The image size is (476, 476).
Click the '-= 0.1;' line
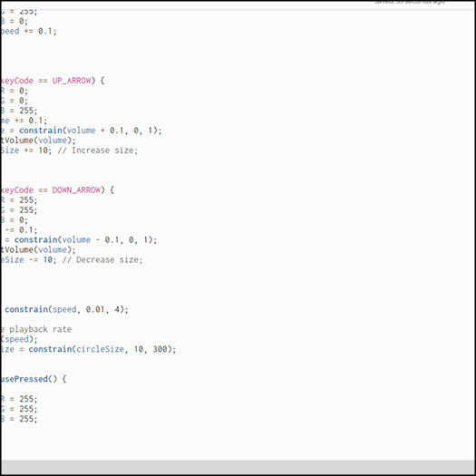(21, 230)
